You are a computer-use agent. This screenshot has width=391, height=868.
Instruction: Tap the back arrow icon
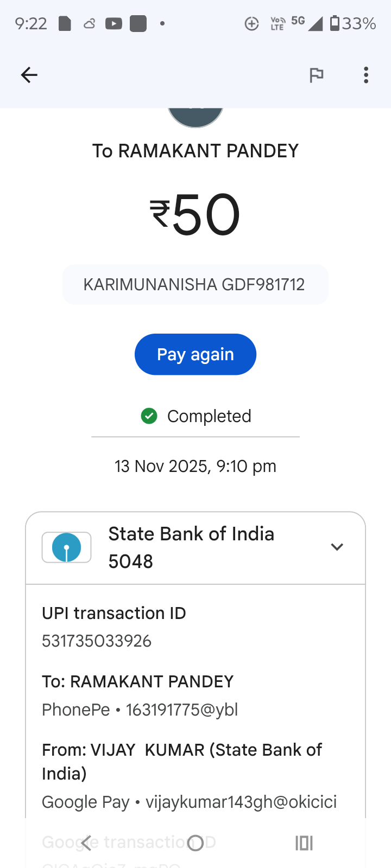click(x=29, y=75)
